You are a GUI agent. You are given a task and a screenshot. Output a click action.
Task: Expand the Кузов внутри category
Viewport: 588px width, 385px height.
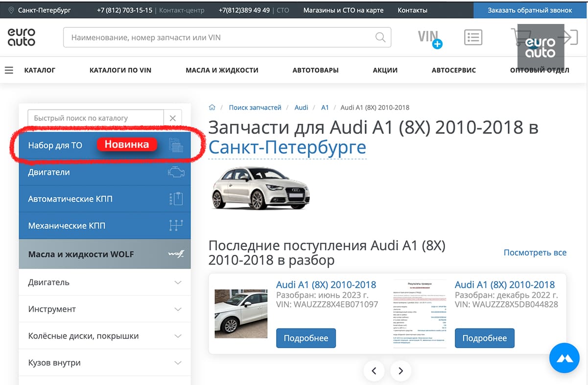105,363
